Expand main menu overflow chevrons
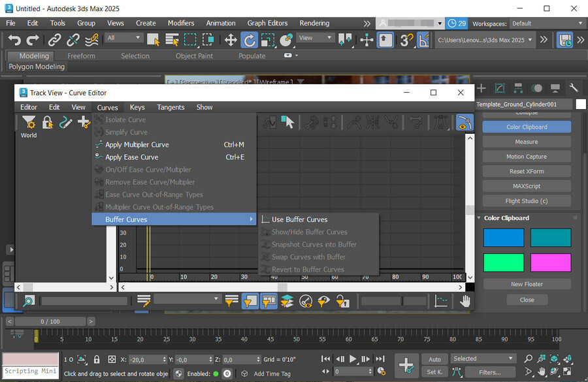This screenshot has width=588, height=382. pyautogui.click(x=367, y=24)
